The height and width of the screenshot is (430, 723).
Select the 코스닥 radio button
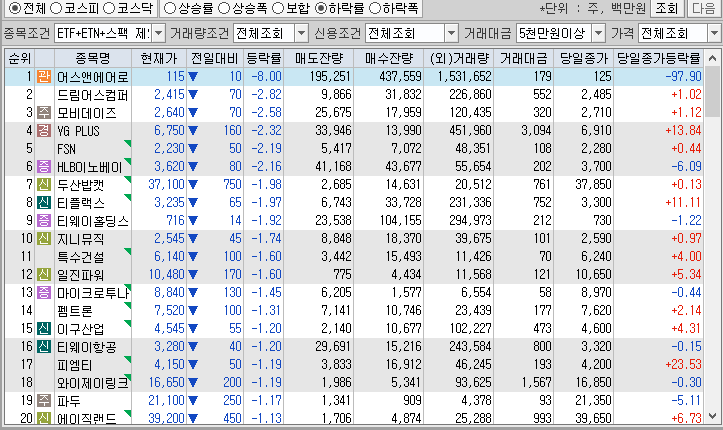pyautogui.click(x=108, y=8)
